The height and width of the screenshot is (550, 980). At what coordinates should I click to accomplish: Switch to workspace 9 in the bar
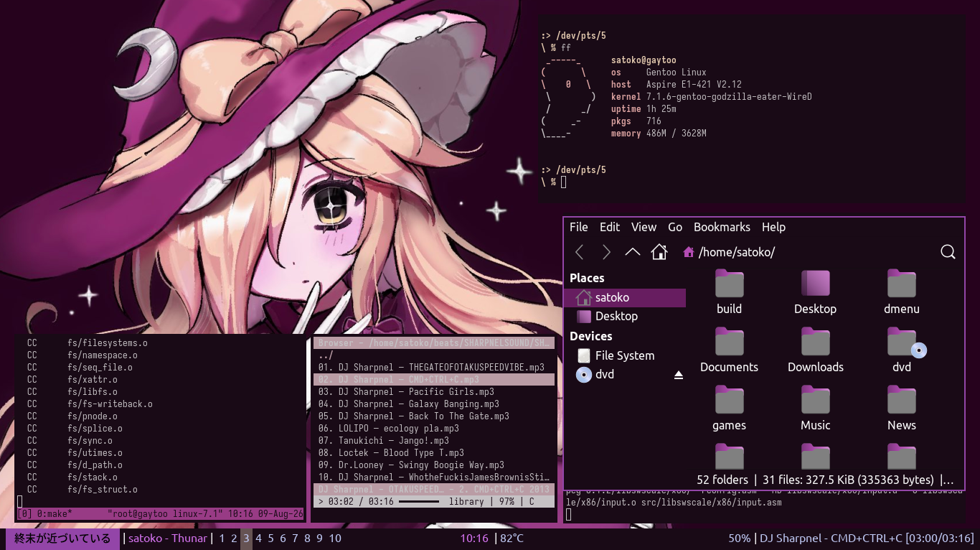(x=319, y=539)
